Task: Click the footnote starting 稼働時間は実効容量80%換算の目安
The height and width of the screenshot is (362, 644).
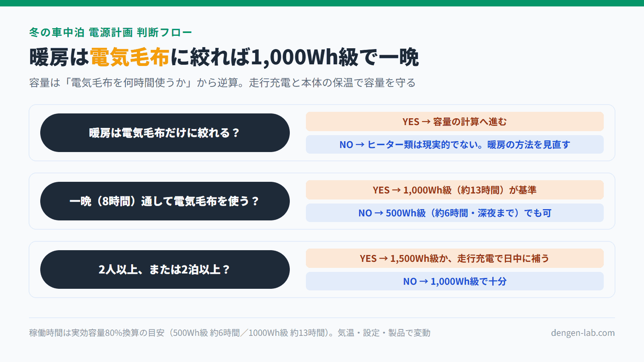Action: point(230,333)
